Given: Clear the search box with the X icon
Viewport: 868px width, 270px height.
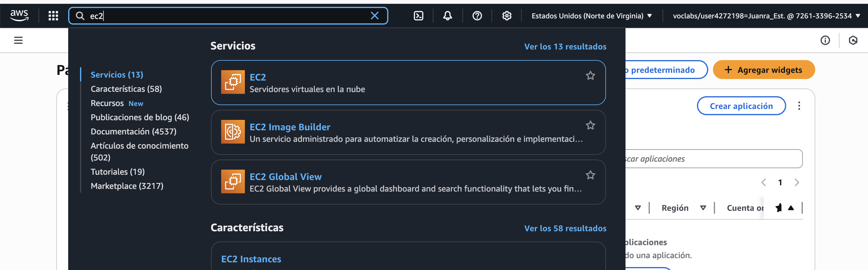Looking at the screenshot, I should (374, 15).
